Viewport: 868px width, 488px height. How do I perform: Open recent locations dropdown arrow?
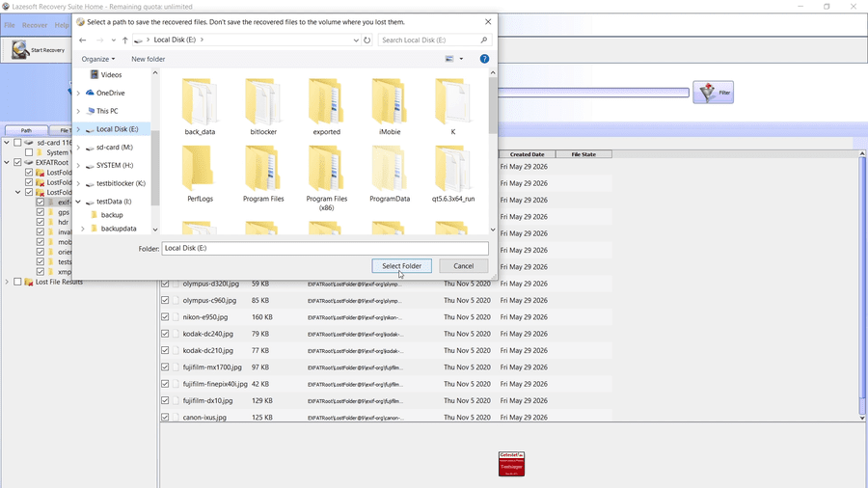[113, 40]
